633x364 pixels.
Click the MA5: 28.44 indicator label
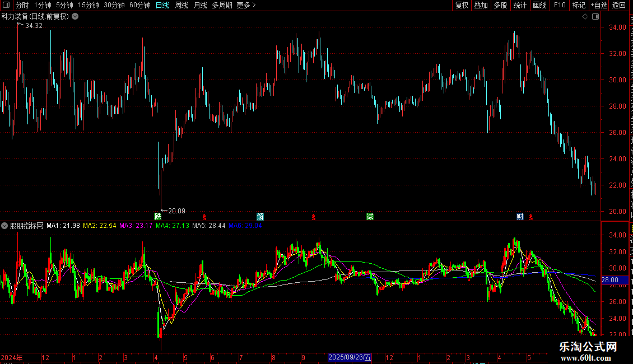209,226
